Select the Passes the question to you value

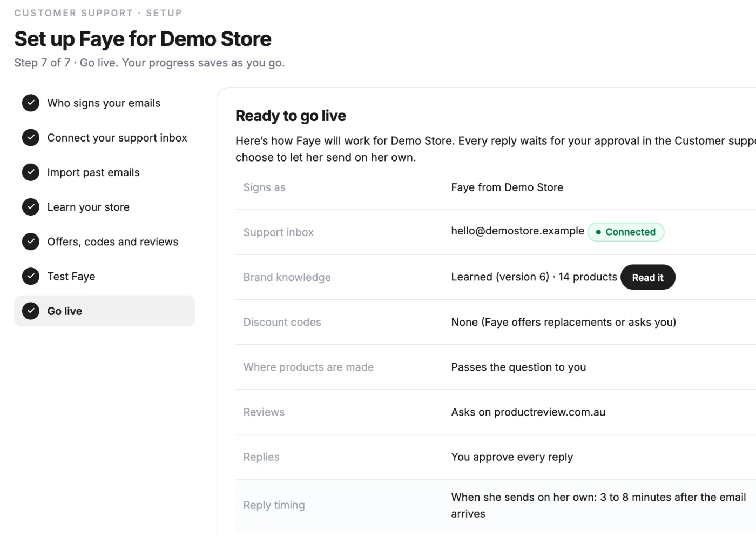click(518, 367)
